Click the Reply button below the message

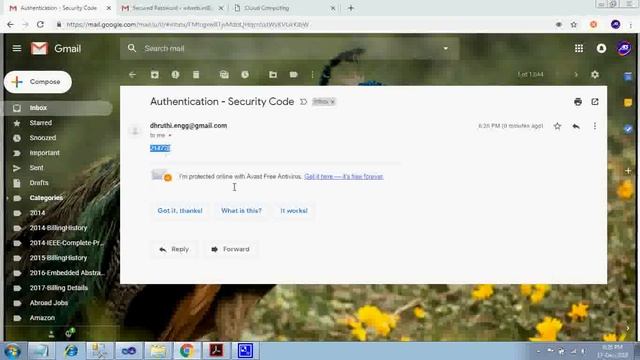174,249
